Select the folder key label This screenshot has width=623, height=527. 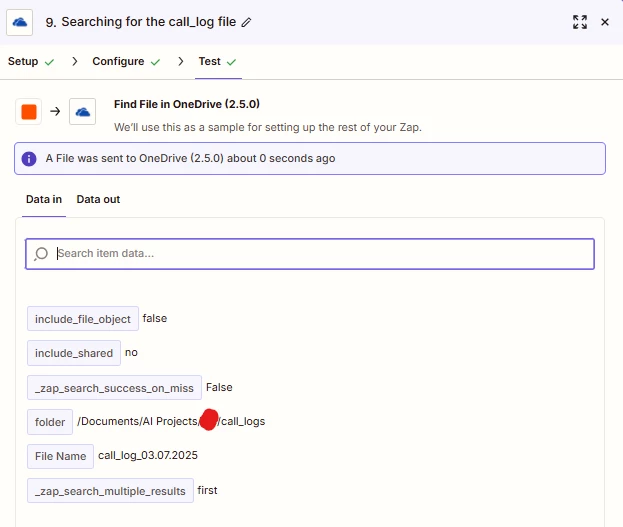pos(50,422)
